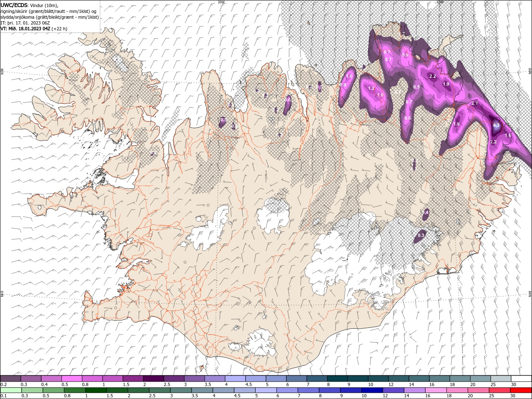Click the IT: þri. 17. 01. 2023 06Z line
This screenshot has height=399, width=532.
pos(25,23)
